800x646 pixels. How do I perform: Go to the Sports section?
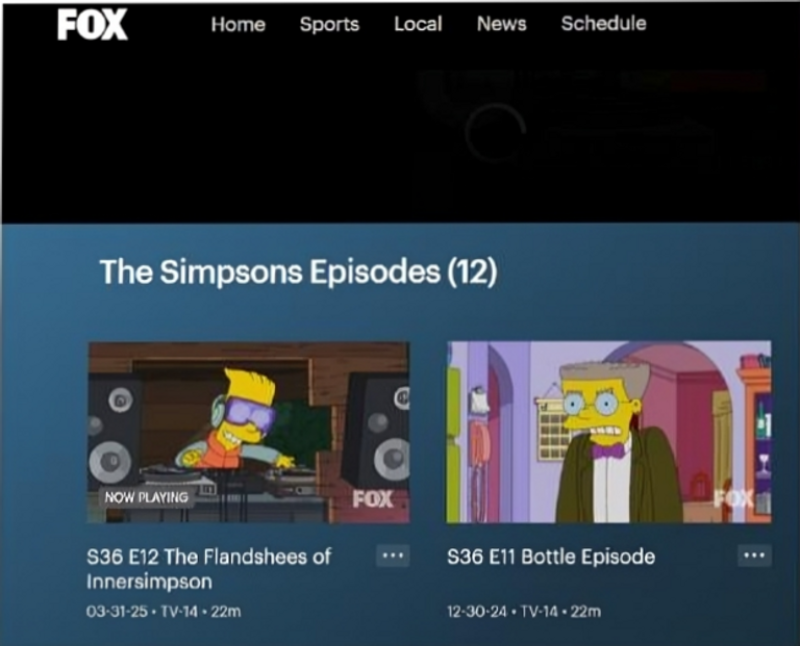[x=330, y=24]
